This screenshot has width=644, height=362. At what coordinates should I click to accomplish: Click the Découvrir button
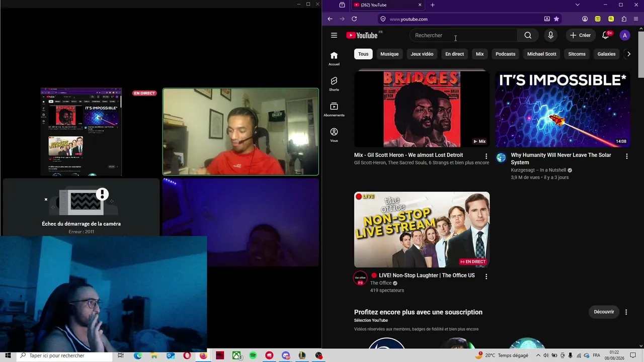pos(604,312)
